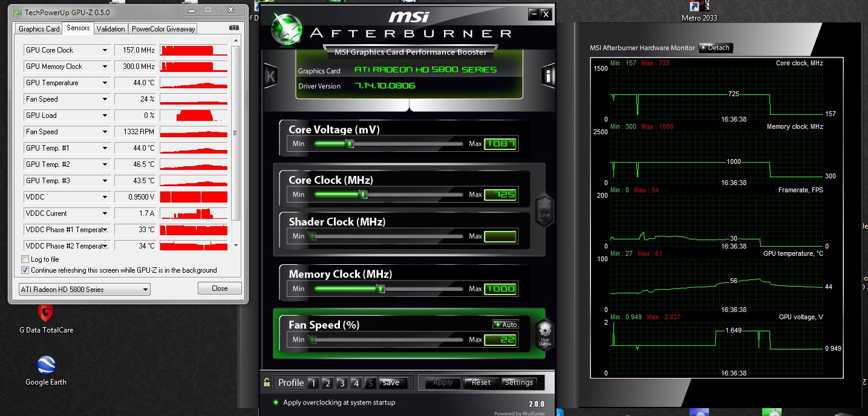Open the Fan Speed RPM sensor dropdown
Image resolution: width=868 pixels, height=416 pixels.
[x=105, y=132]
